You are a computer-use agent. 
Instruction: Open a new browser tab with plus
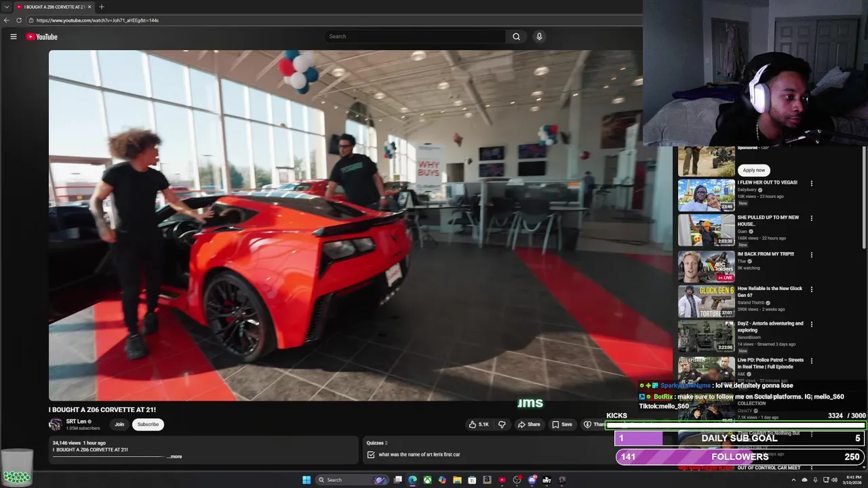101,7
